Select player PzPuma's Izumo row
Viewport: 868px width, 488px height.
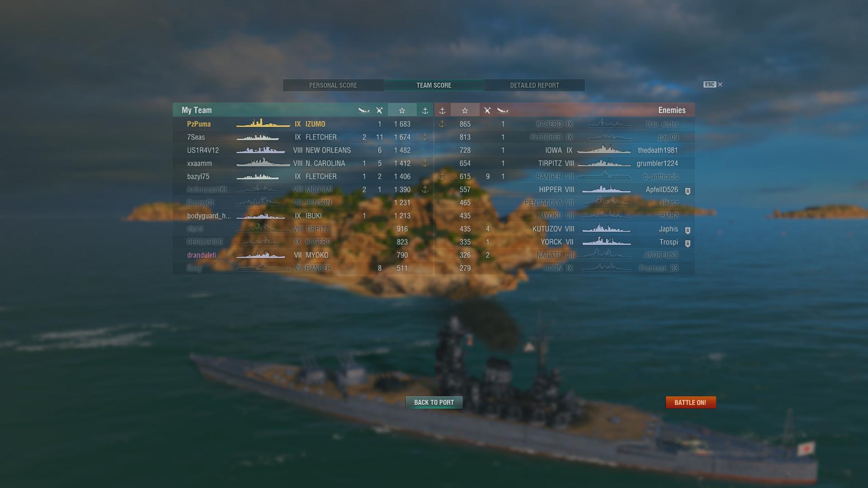303,124
